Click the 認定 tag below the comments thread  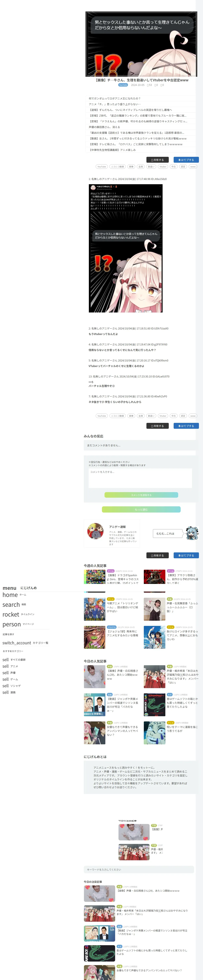[x=183, y=416]
